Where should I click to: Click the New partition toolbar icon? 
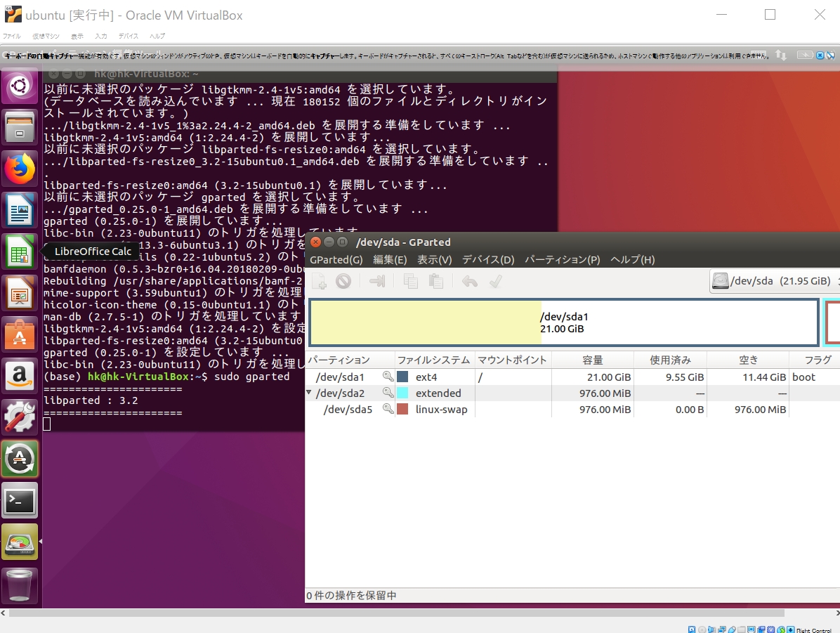click(320, 281)
